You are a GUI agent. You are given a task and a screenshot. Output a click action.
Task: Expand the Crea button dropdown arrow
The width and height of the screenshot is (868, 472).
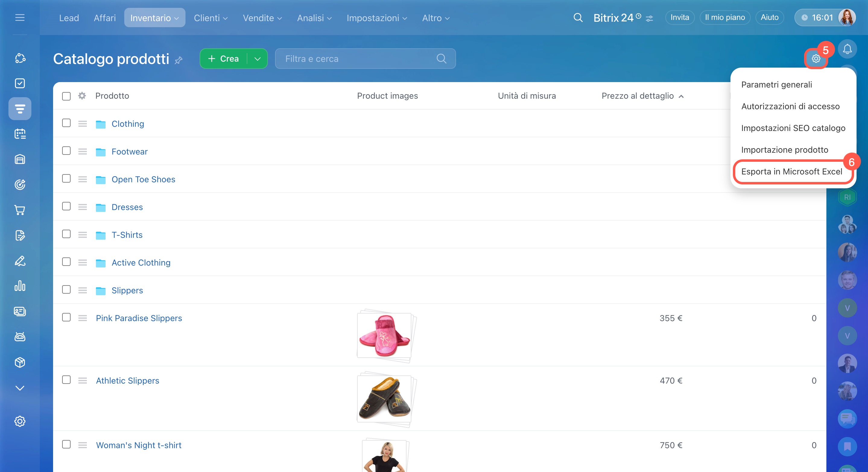coord(258,59)
